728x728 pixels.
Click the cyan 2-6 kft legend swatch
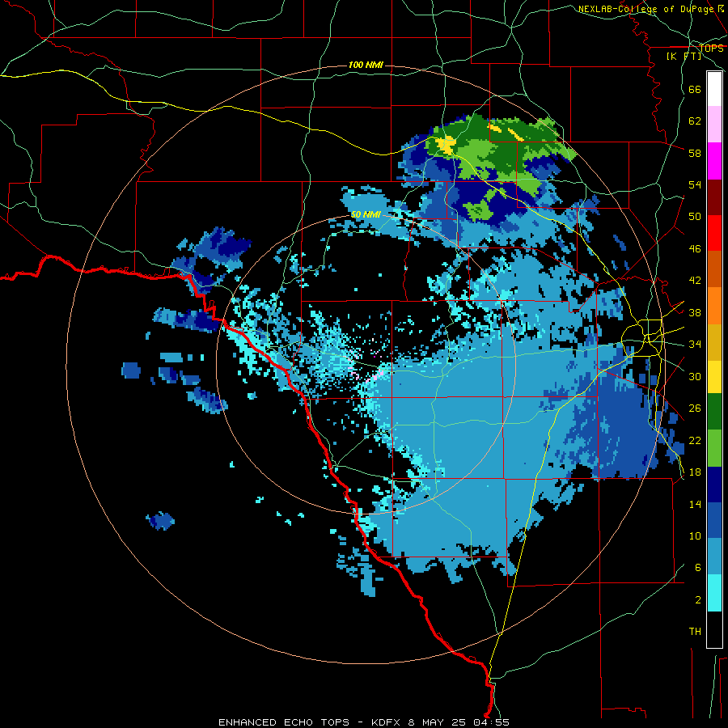(x=714, y=593)
